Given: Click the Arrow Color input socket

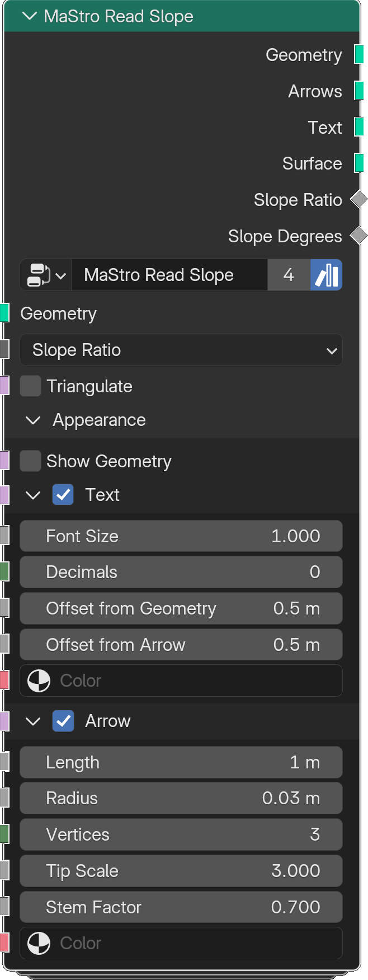Looking at the screenshot, I should [x=4, y=943].
